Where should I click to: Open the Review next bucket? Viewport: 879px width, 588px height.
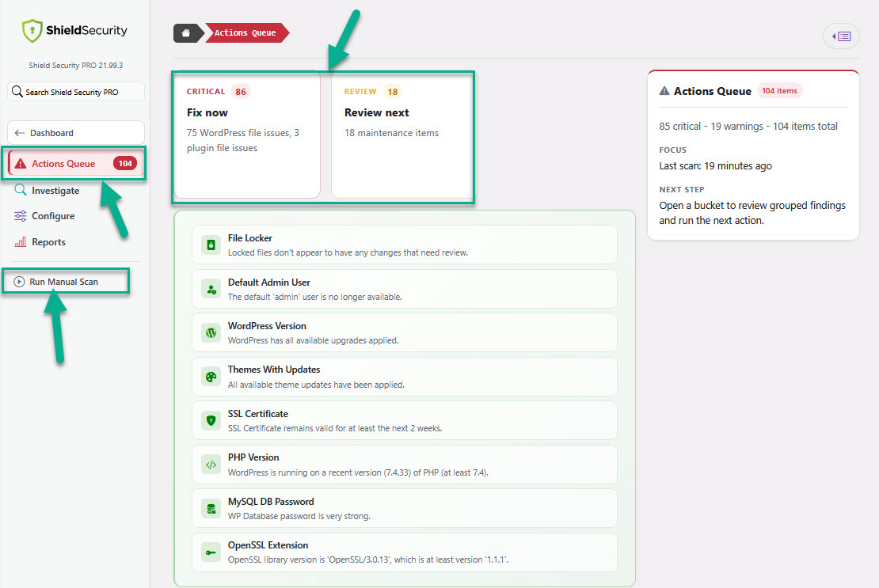pyautogui.click(x=402, y=135)
